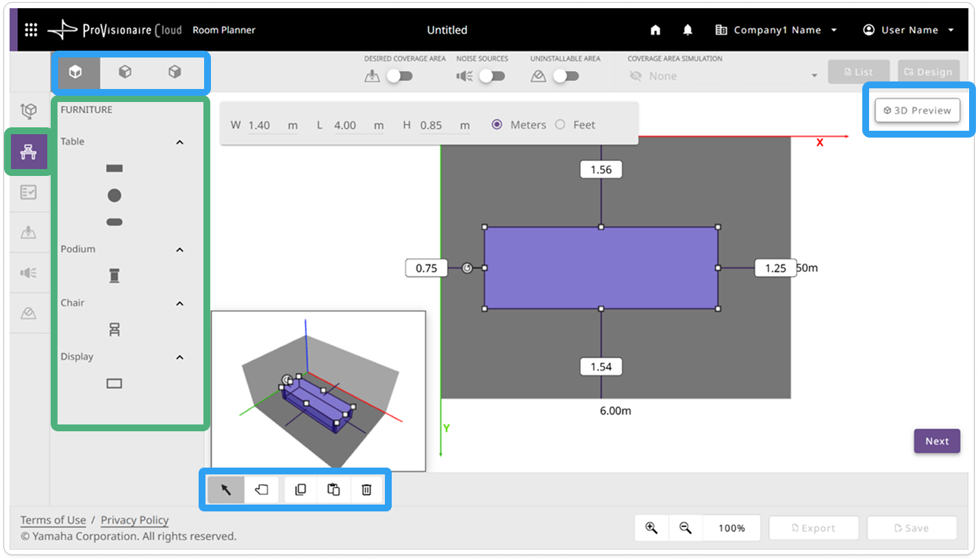Viewport: 978px width, 560px height.
Task: Collapse the Table furniture section
Action: [180, 142]
